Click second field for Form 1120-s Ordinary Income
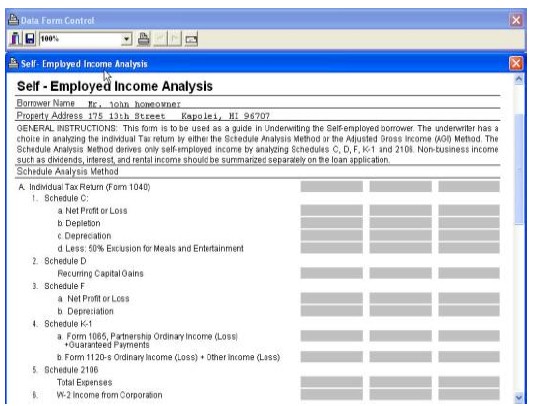533x406 pixels. point(400,357)
